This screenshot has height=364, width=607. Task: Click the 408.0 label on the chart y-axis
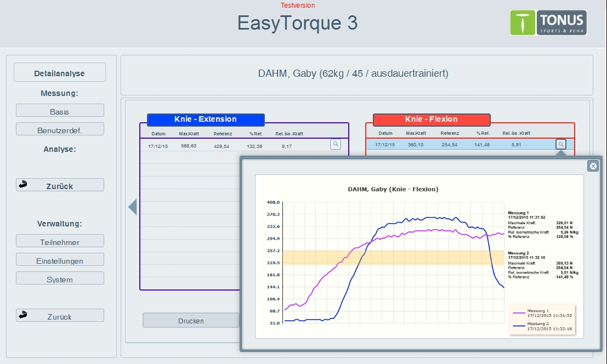click(x=273, y=202)
